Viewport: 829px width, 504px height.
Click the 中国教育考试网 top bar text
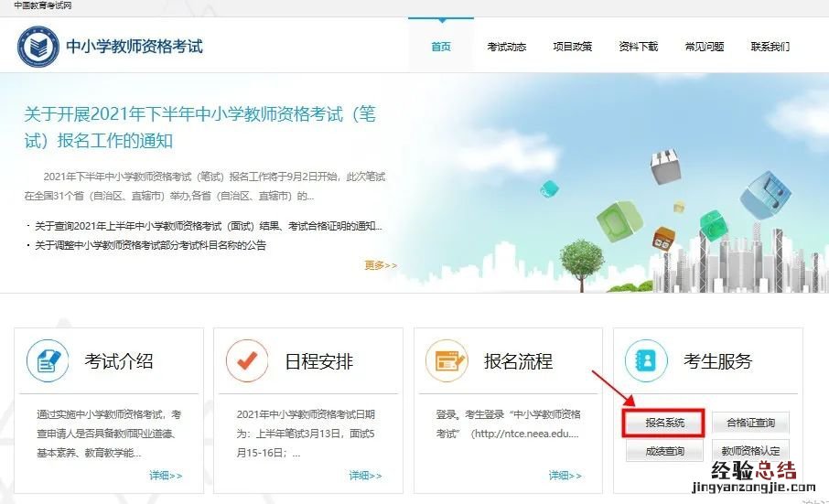tap(42, 5)
